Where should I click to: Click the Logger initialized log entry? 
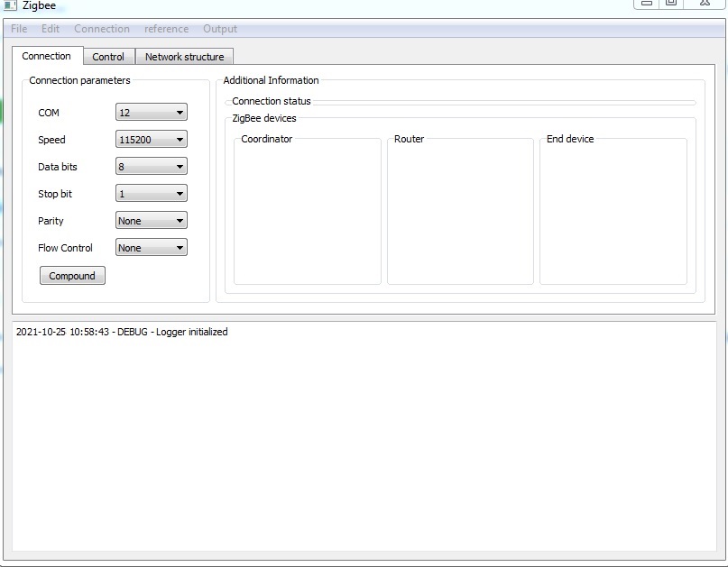pos(122,332)
